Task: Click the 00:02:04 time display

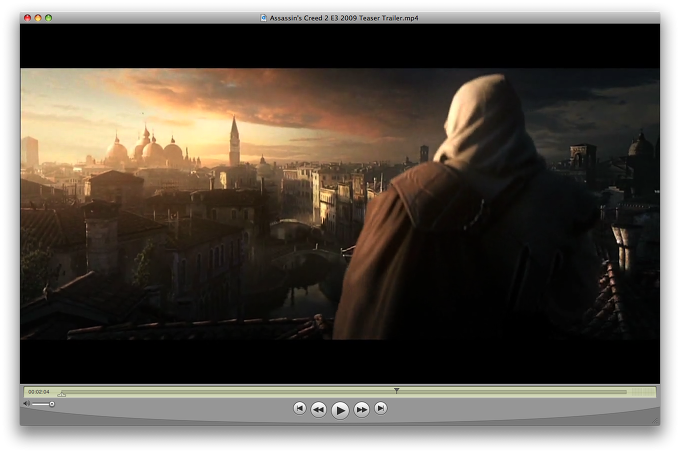Action: 39,392
